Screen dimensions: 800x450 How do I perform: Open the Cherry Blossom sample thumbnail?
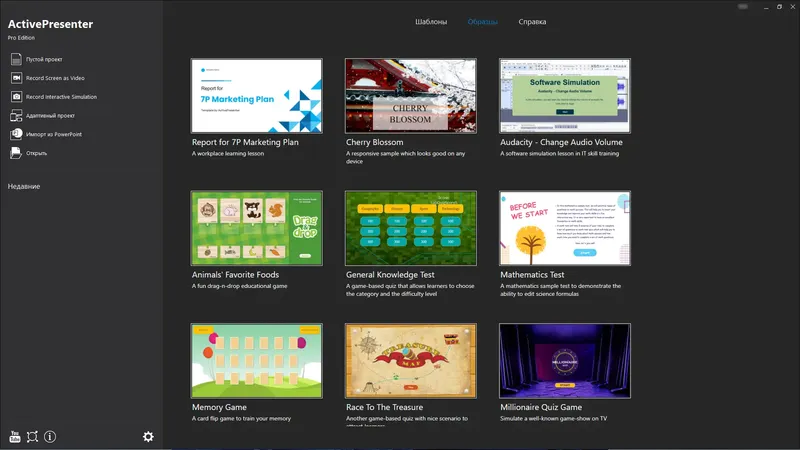tap(411, 96)
